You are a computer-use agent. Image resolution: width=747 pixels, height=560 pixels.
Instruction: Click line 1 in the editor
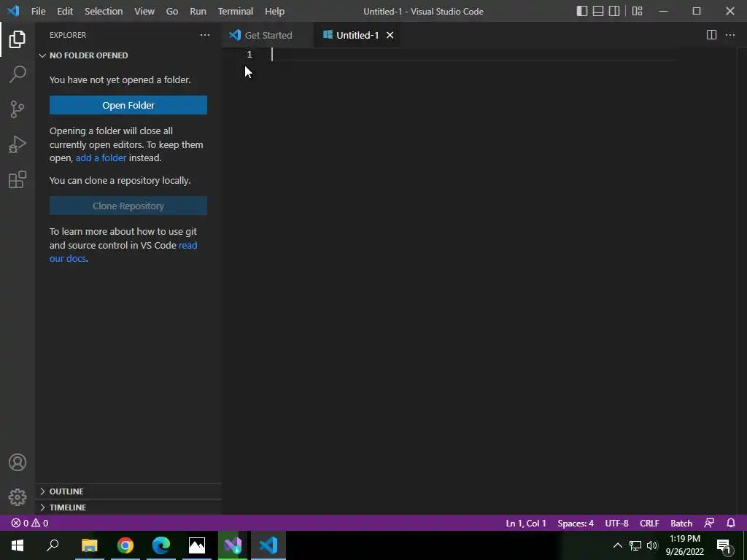(474, 55)
